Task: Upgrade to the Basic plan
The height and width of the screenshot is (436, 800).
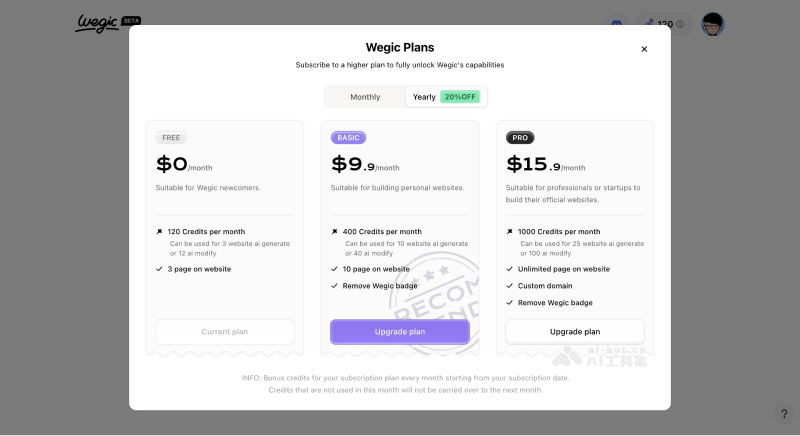Action: tap(400, 332)
